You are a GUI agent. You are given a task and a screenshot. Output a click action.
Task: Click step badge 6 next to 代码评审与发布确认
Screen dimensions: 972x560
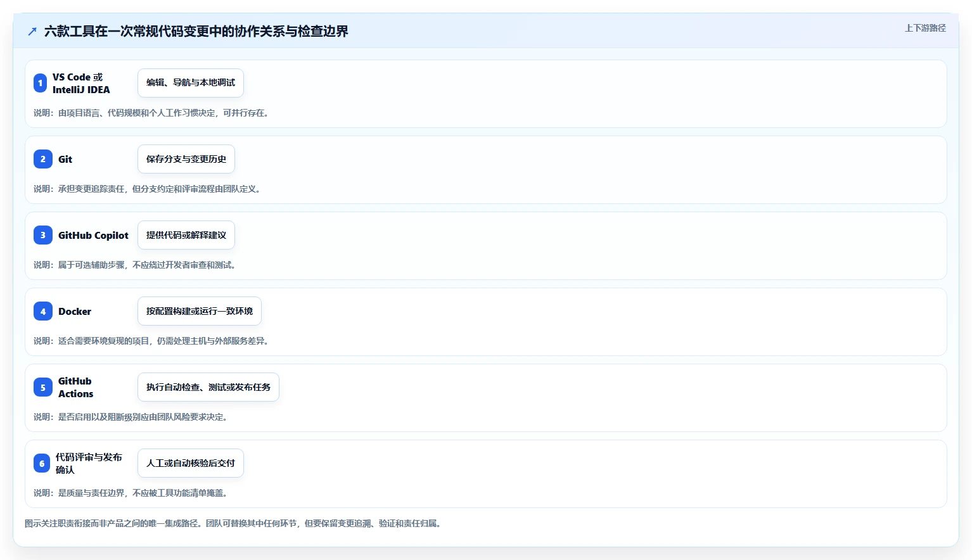pos(42,463)
